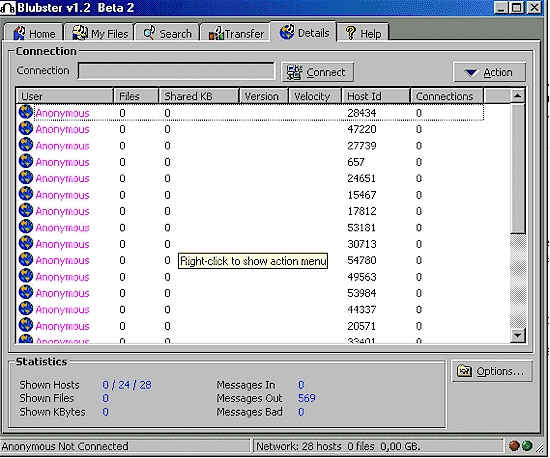Click globe icon of host 28434 row

pyautogui.click(x=26, y=112)
